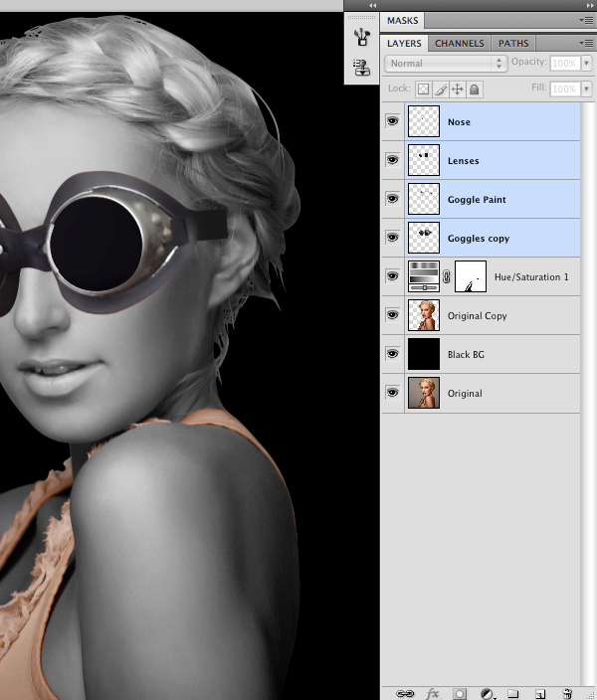
Task: Select the Black BG layer name
Action: pos(466,354)
